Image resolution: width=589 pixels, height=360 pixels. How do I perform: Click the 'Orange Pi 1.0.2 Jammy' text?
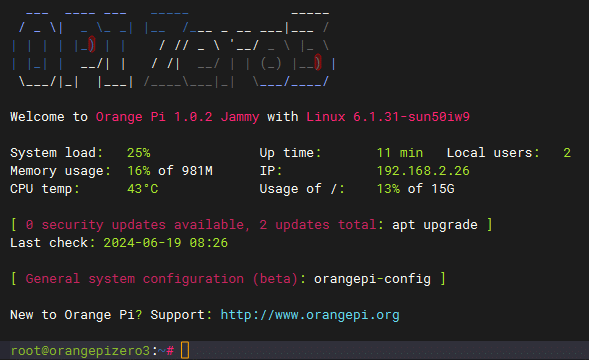tap(177, 117)
